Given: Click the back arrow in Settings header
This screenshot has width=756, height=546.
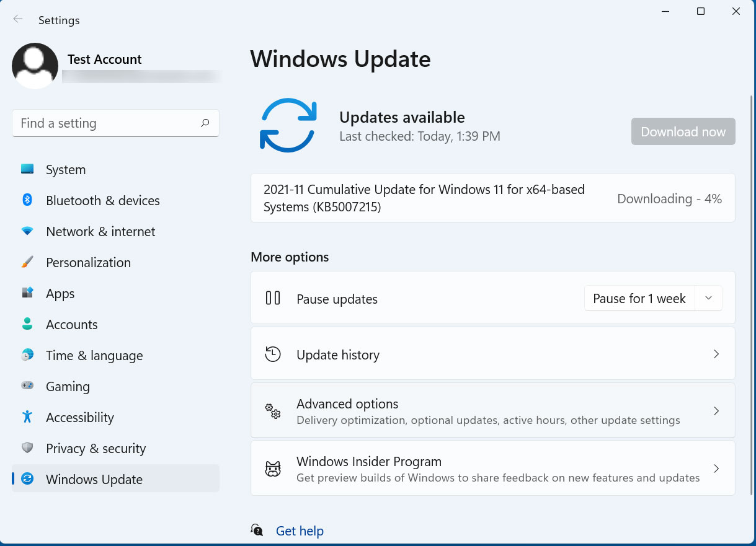Looking at the screenshot, I should click(18, 19).
